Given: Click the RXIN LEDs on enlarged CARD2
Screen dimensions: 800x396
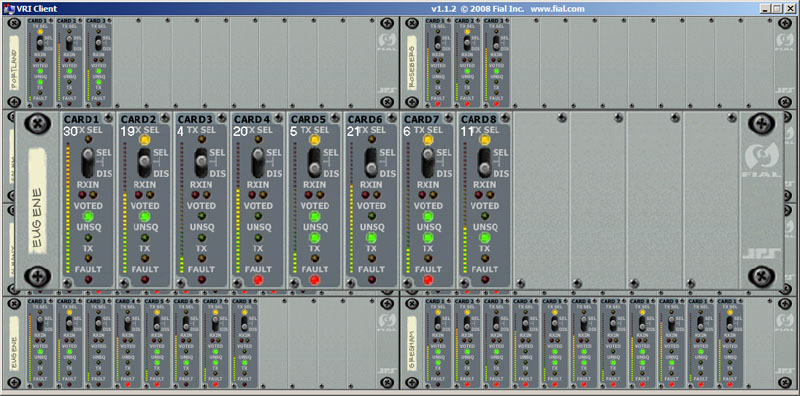Looking at the screenshot, I should pyautogui.click(x=144, y=195).
